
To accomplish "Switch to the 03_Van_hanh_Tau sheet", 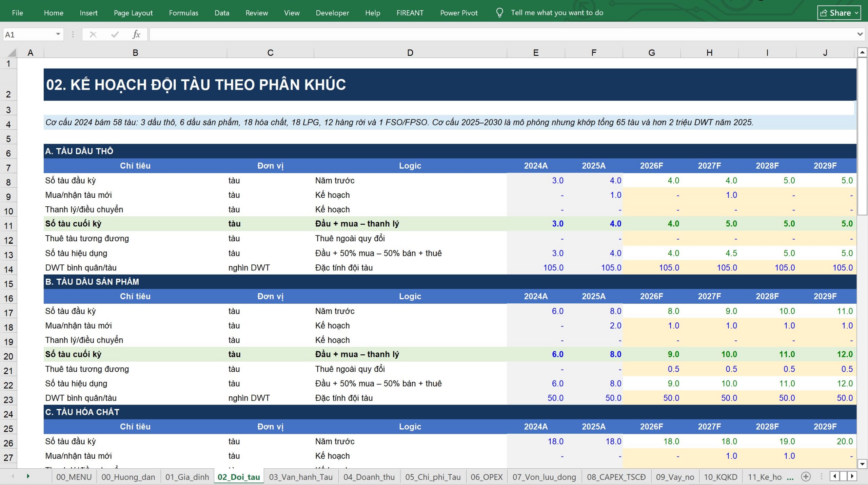I will pos(301,477).
